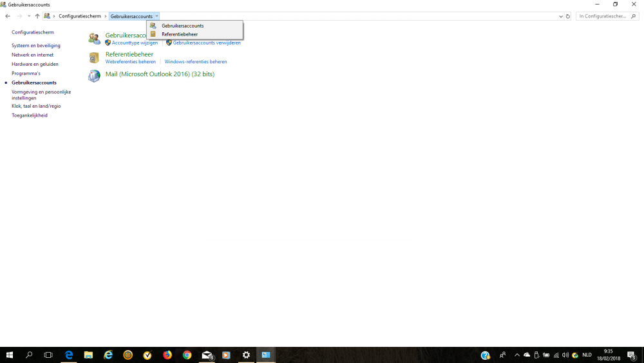The width and height of the screenshot is (644, 363).
Task: Open Toegankelijkheid category
Action: tap(30, 115)
